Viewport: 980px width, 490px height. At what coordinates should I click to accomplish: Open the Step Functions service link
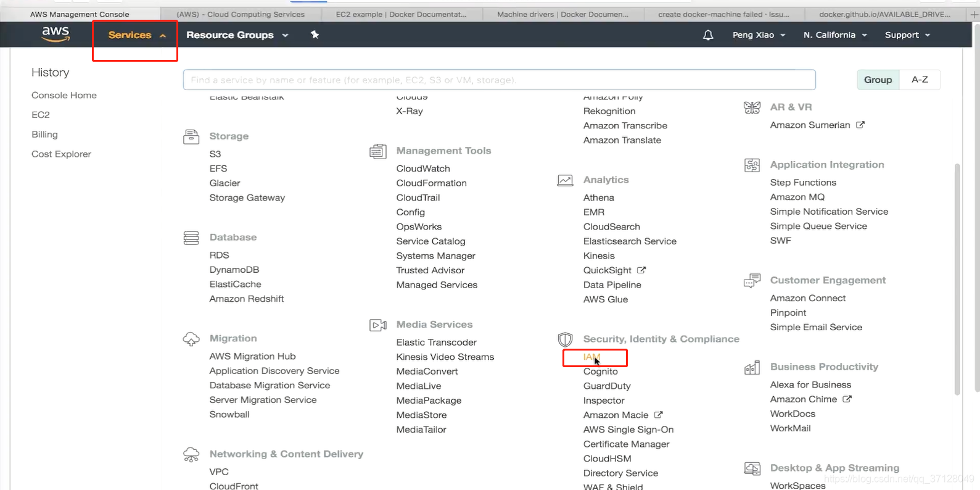click(803, 183)
